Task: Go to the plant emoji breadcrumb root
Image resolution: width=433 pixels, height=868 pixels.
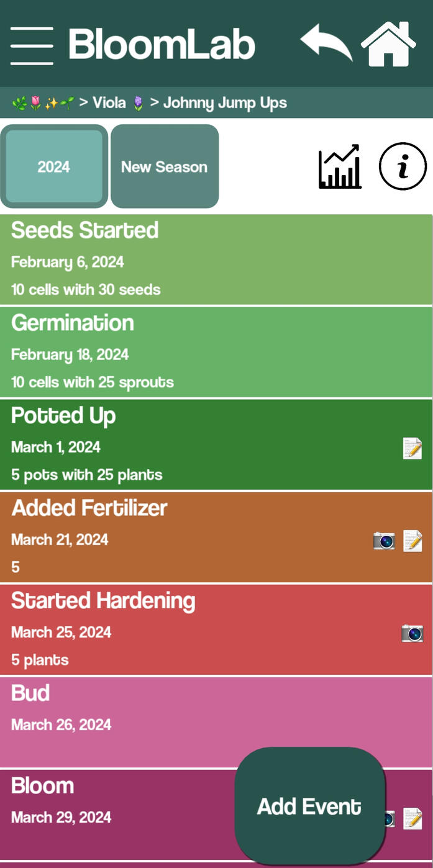Action: (x=43, y=102)
